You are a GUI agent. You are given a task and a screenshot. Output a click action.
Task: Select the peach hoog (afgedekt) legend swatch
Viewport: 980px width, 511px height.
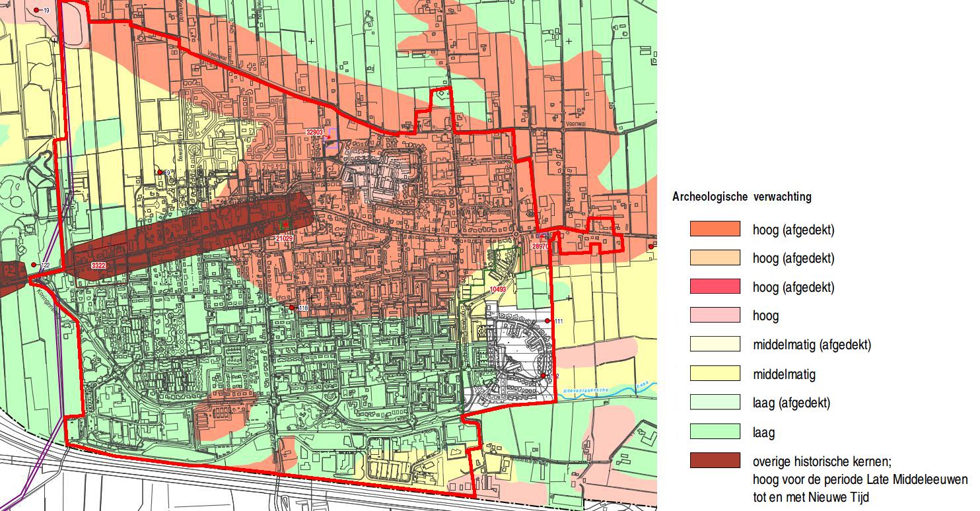715,258
